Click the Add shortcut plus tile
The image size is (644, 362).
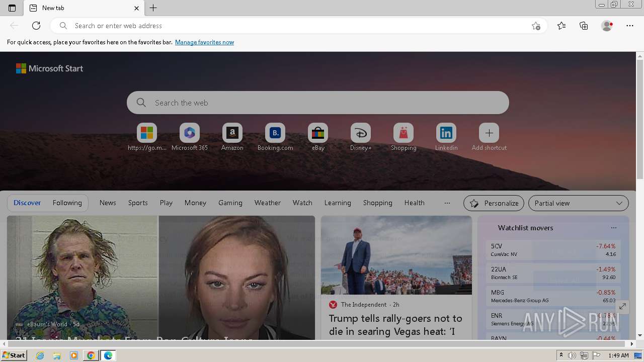[x=489, y=137]
